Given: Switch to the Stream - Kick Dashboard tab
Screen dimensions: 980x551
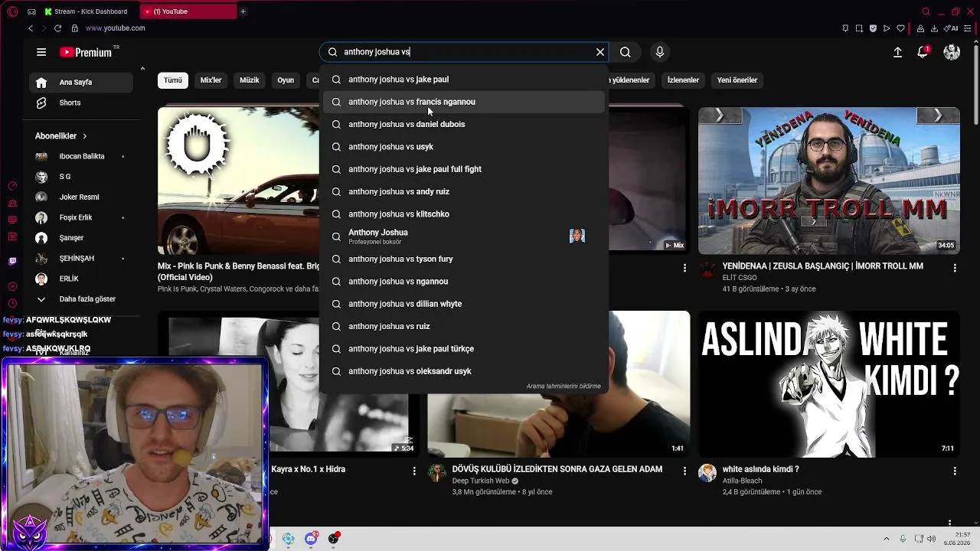Looking at the screenshot, I should (87, 11).
